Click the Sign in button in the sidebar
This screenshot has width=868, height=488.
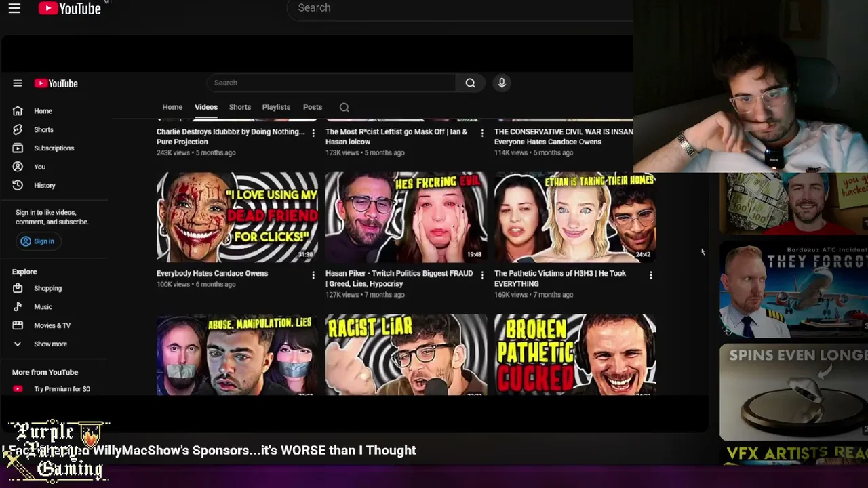[37, 241]
